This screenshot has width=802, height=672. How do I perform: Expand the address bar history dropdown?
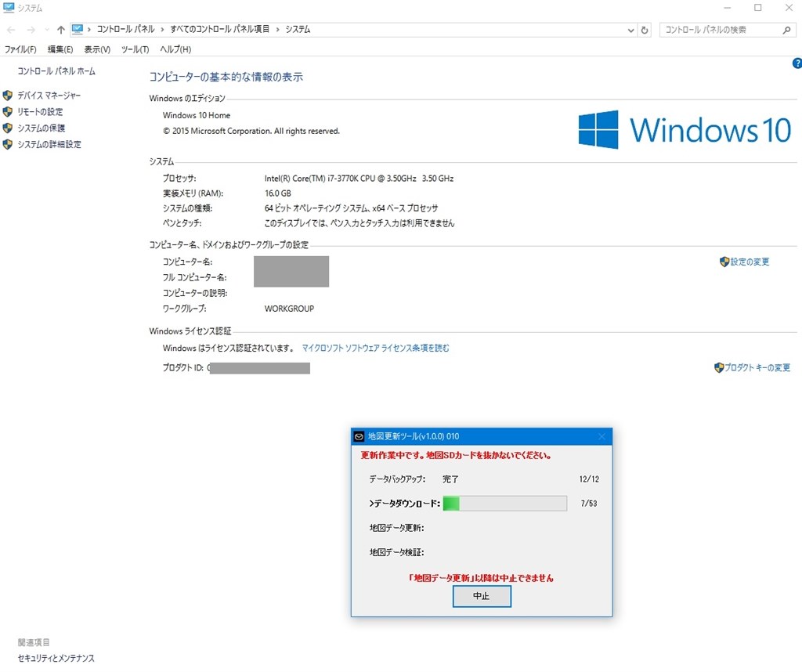click(630, 31)
